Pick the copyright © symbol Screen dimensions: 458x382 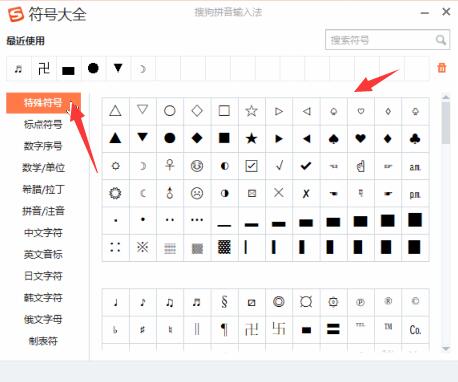click(x=415, y=301)
